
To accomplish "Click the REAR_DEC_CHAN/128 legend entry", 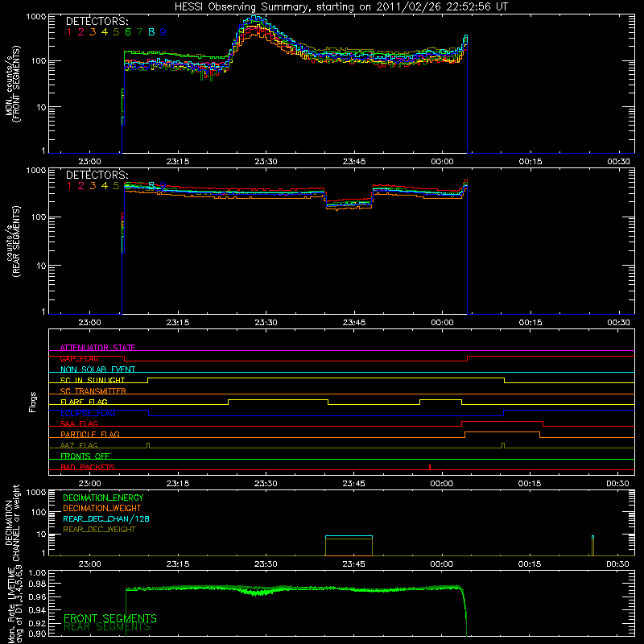I will (x=106, y=518).
